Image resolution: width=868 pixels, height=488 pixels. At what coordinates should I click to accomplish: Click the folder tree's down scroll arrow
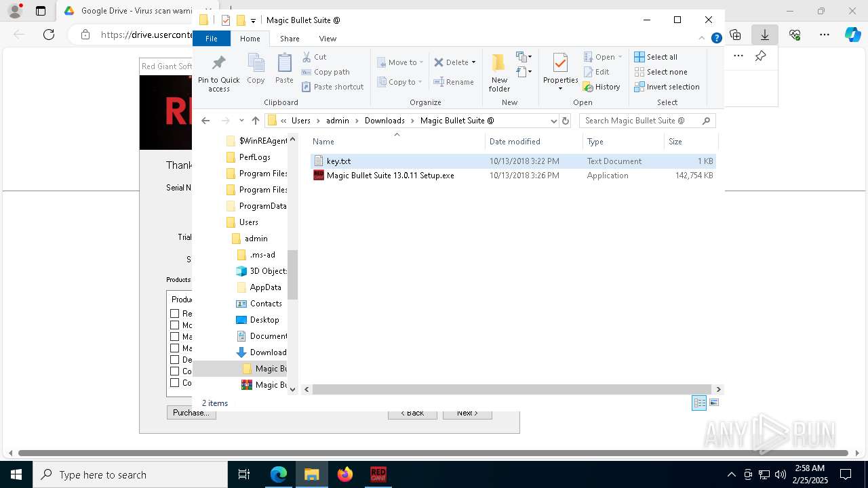tap(293, 389)
